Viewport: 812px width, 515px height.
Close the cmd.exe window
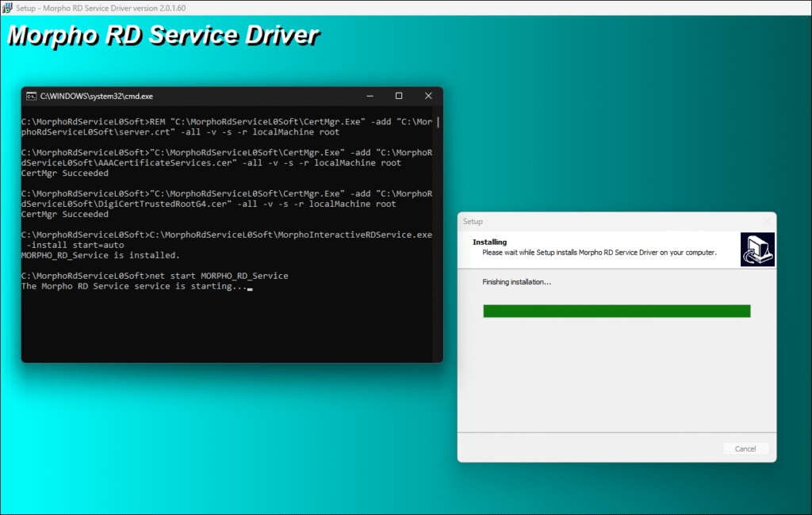428,96
